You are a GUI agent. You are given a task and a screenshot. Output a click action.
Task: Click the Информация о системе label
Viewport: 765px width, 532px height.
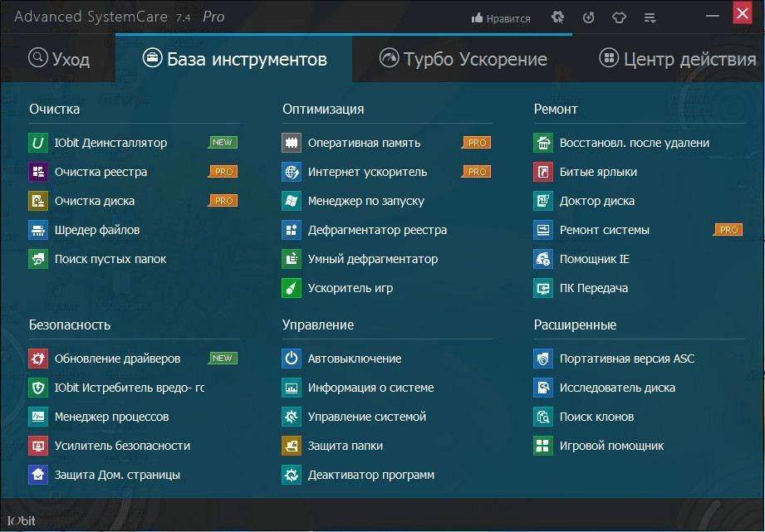(370, 388)
